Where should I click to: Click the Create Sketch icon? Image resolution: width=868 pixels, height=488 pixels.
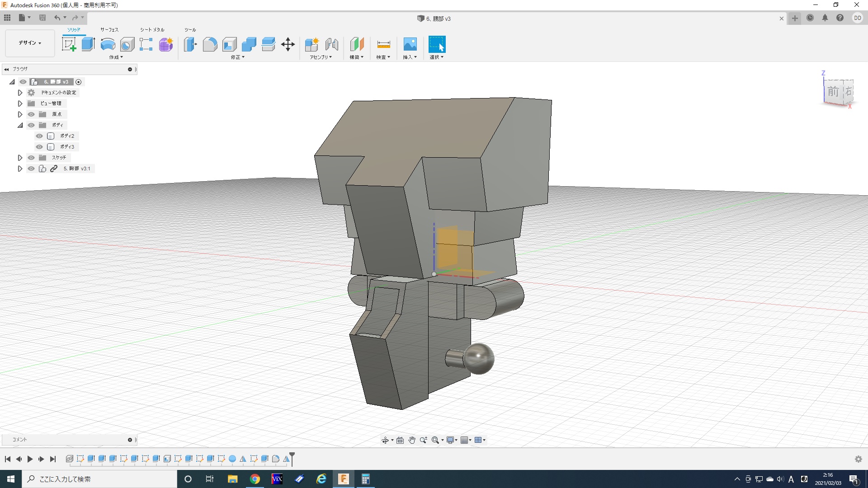(x=69, y=44)
